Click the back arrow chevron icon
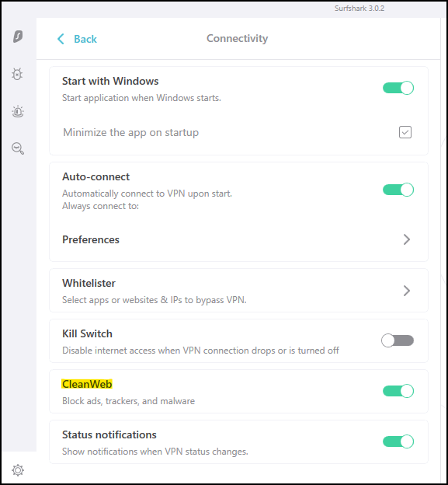The height and width of the screenshot is (485, 448). pyautogui.click(x=61, y=39)
